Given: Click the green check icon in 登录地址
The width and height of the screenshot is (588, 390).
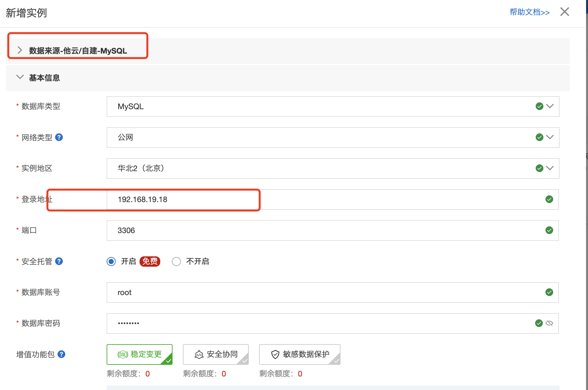Looking at the screenshot, I should 549,199.
